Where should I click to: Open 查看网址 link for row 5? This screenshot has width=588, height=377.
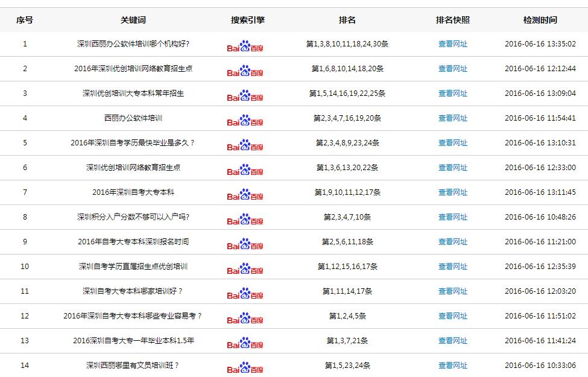point(453,143)
